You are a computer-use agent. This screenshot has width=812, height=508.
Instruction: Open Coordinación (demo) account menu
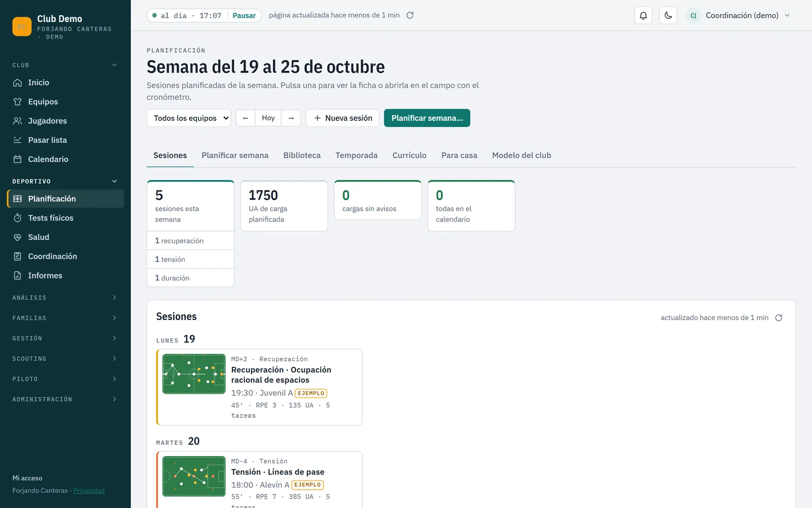[739, 15]
